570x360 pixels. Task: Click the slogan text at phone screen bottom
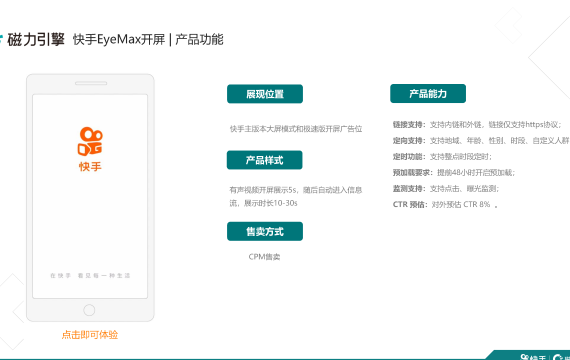[90, 276]
